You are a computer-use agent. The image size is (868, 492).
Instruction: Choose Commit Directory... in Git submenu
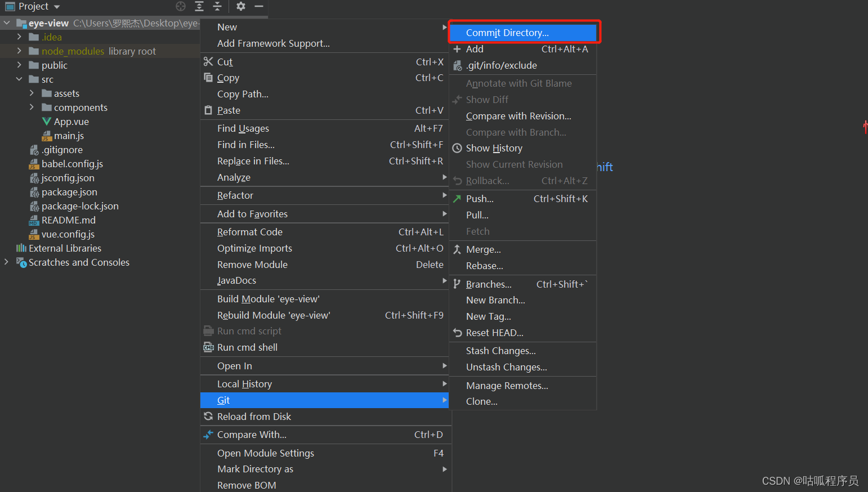pyautogui.click(x=523, y=33)
